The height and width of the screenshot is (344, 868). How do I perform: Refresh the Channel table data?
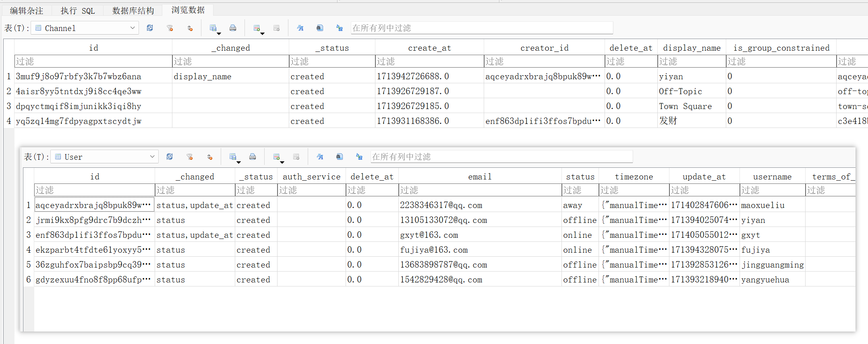[x=150, y=28]
